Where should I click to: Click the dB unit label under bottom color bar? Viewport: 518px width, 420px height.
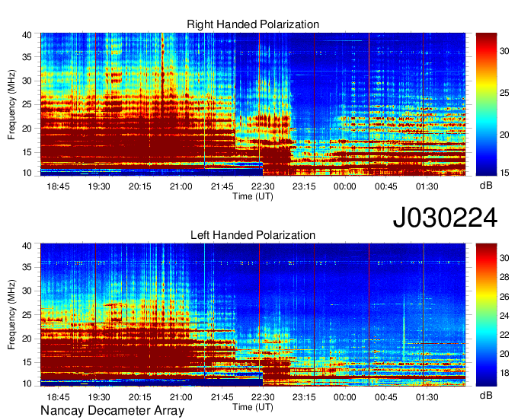[486, 396]
